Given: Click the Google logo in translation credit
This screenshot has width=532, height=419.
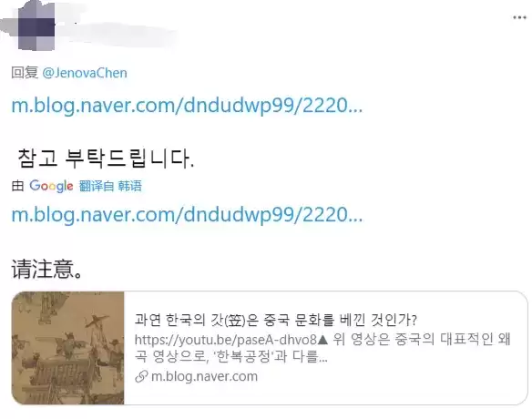Looking at the screenshot, I should [x=51, y=186].
